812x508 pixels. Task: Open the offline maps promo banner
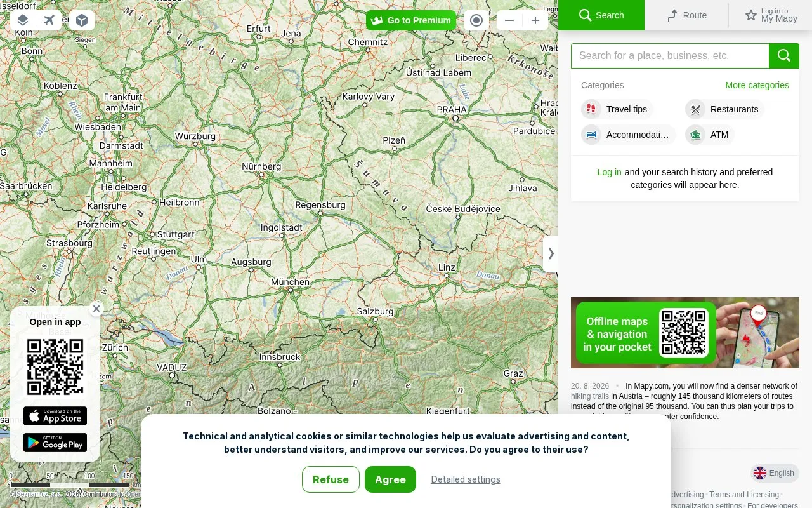coord(685,333)
